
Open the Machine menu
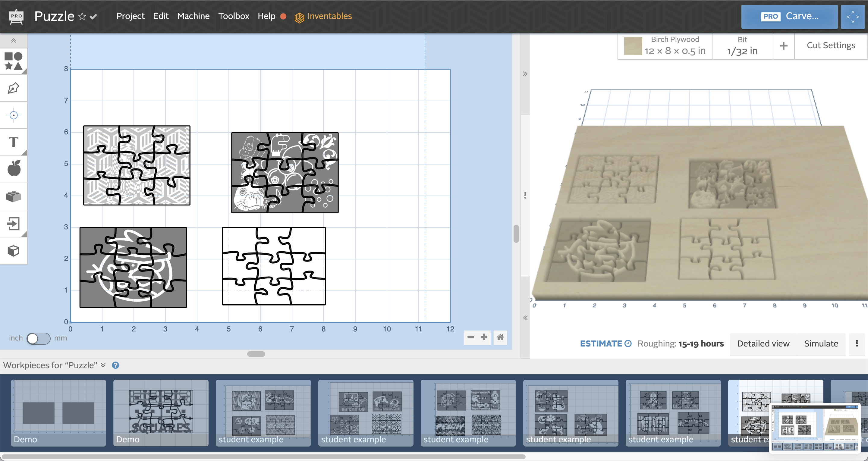click(x=193, y=16)
